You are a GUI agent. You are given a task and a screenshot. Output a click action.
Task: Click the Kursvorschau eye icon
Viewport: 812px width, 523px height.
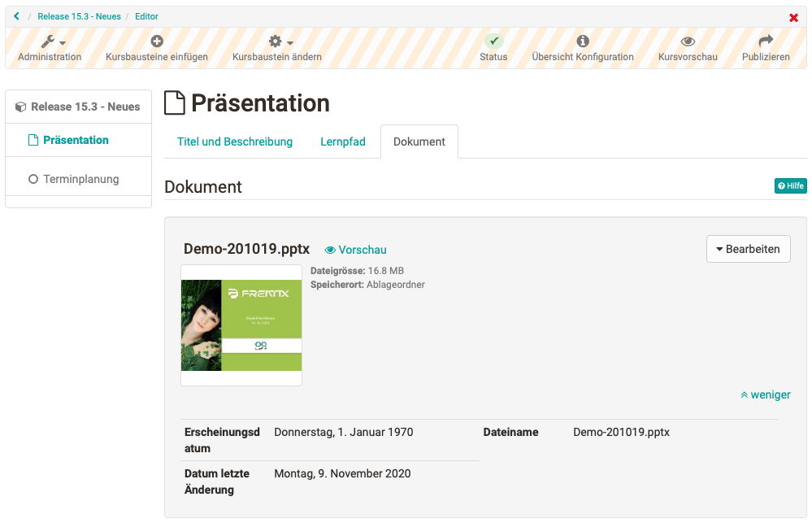(688, 41)
